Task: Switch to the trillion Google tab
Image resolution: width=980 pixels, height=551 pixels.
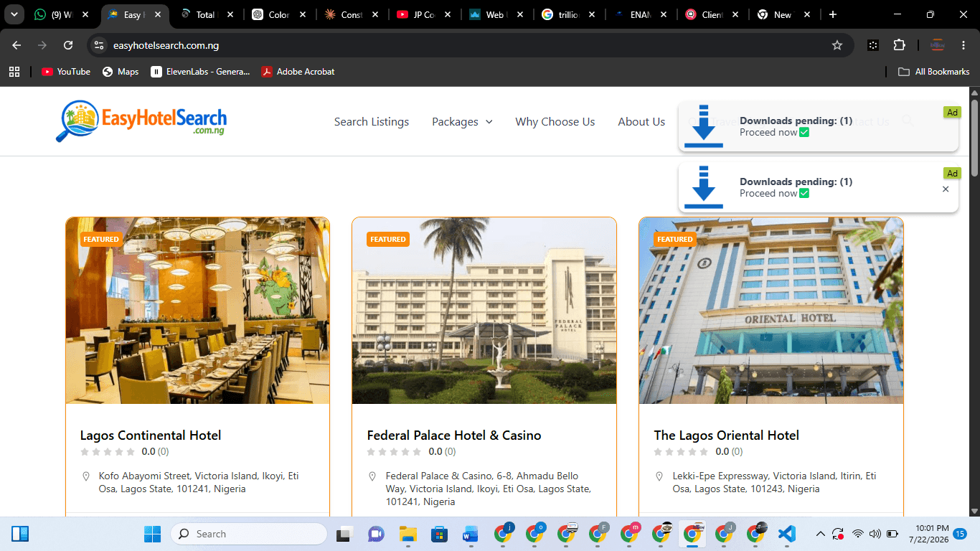Action: click(568, 14)
